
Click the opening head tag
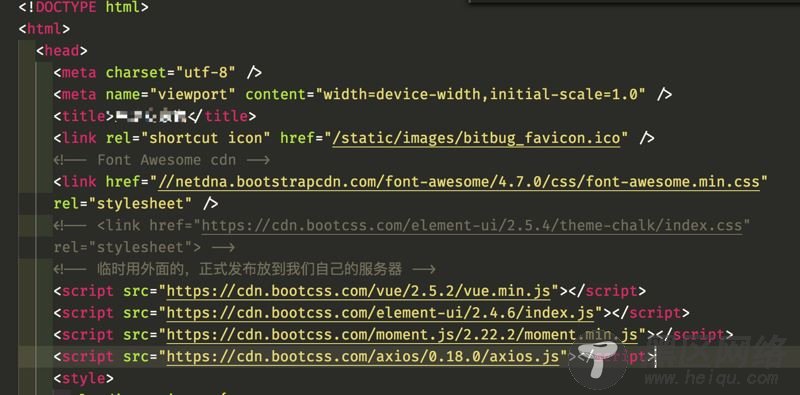[x=62, y=51]
